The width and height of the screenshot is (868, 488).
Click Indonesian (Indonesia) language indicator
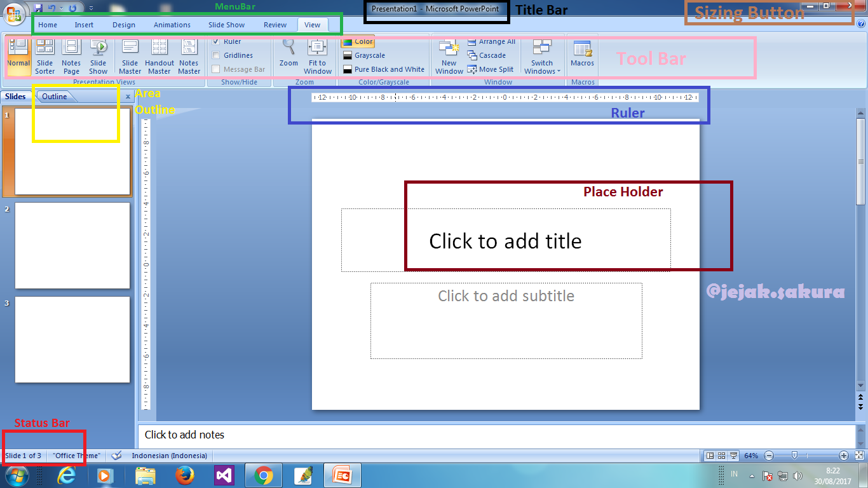[x=170, y=456]
